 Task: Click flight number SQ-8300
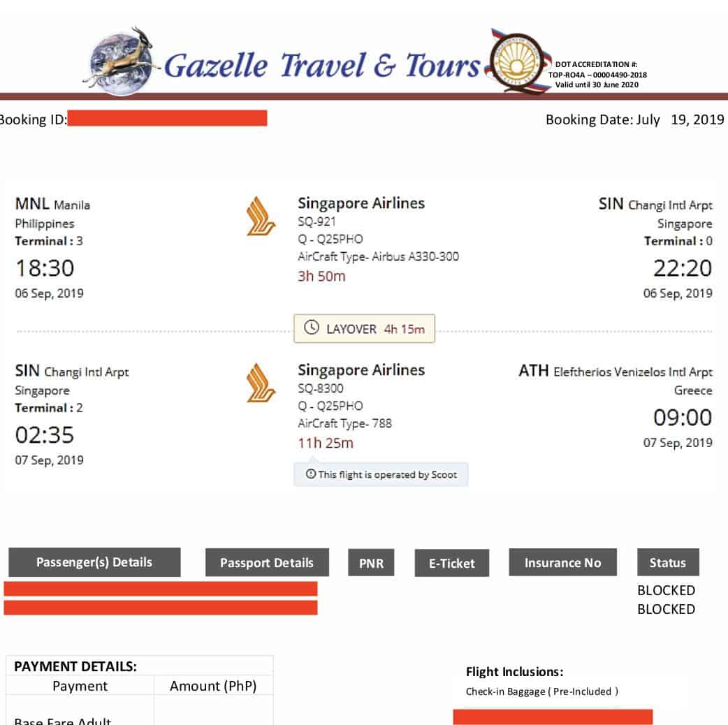pos(321,388)
